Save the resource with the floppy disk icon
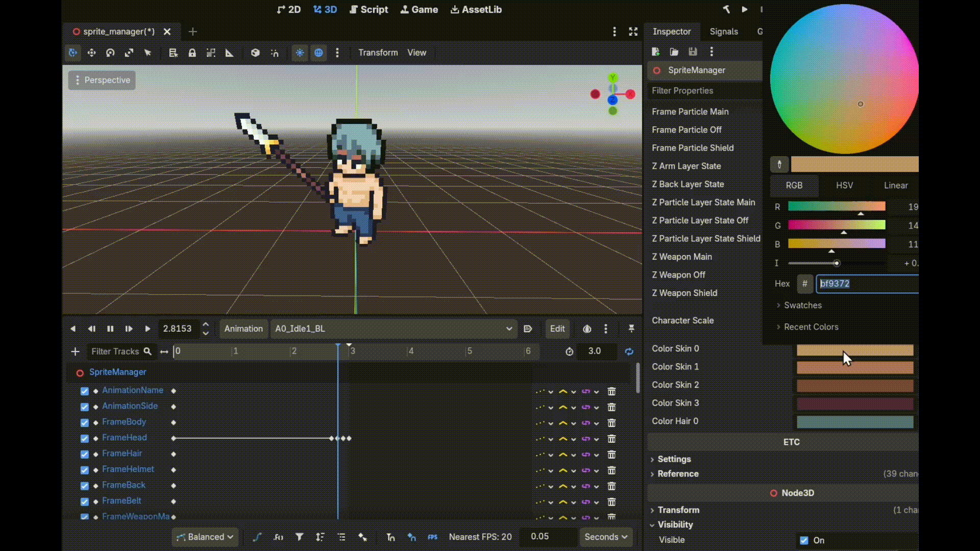Screen dimensions: 980x551 pyautogui.click(x=693, y=52)
